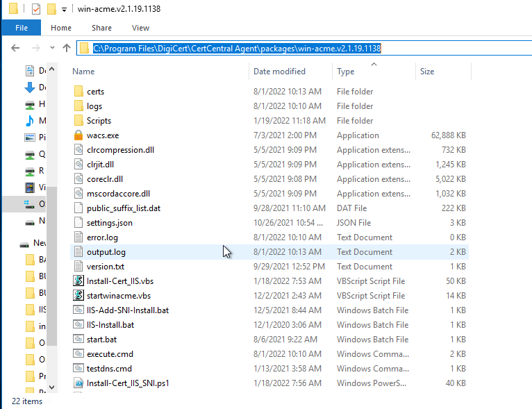Go back with the Back arrow
The height and width of the screenshot is (409, 532).
(15, 48)
